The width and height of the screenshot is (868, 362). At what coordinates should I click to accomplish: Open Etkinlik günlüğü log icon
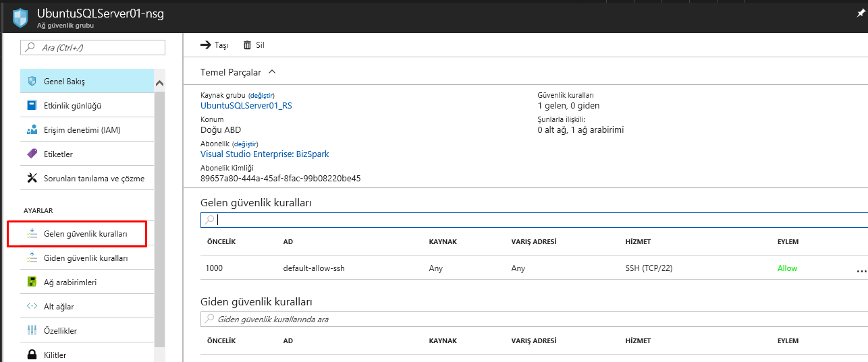[x=32, y=106]
